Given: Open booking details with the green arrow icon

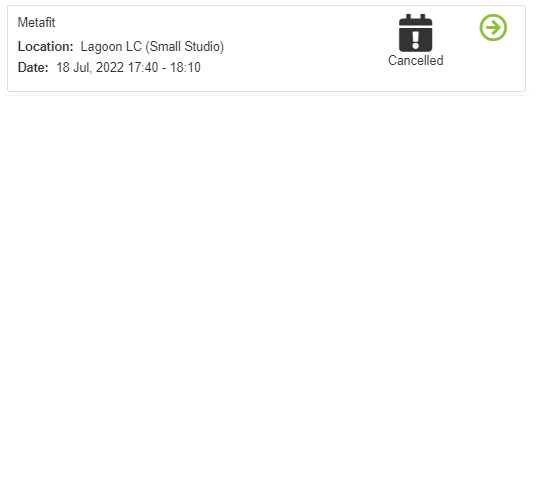Looking at the screenshot, I should [493, 28].
